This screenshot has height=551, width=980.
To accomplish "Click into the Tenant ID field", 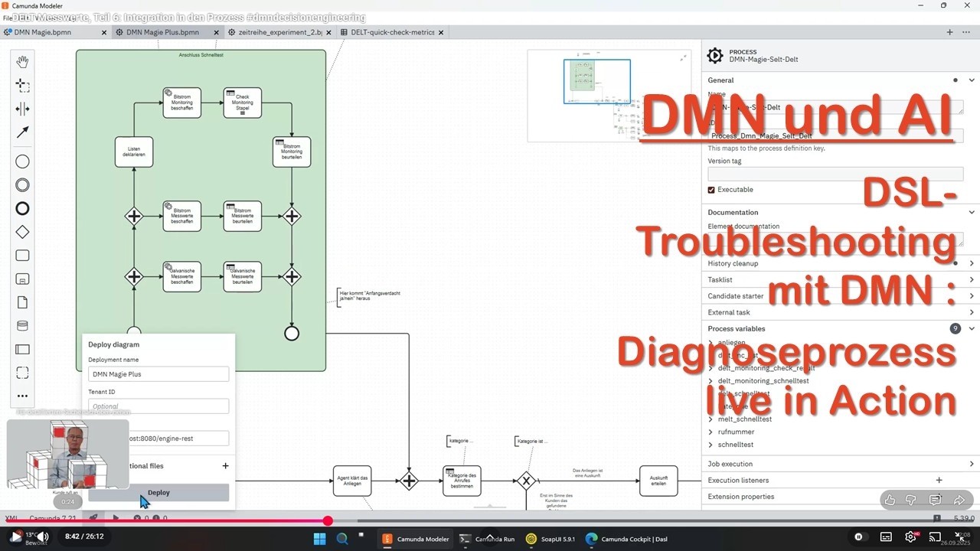I will (158, 406).
